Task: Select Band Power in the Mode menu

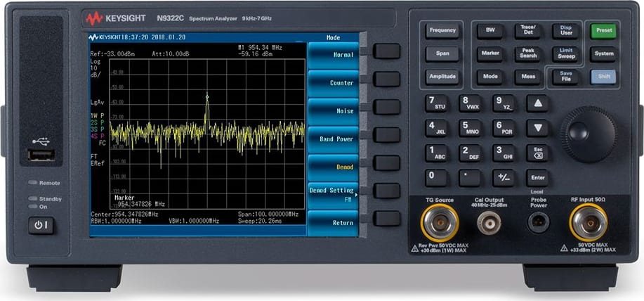Action: (x=333, y=139)
